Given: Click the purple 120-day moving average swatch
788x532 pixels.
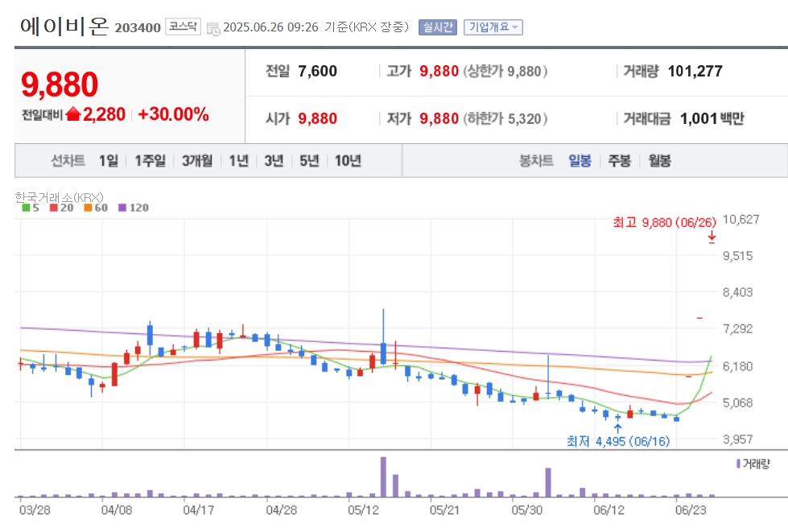Looking at the screenshot, I should pyautogui.click(x=122, y=208).
